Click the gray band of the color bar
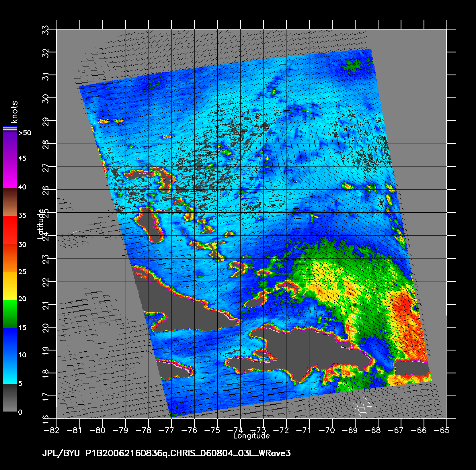 coord(10,398)
